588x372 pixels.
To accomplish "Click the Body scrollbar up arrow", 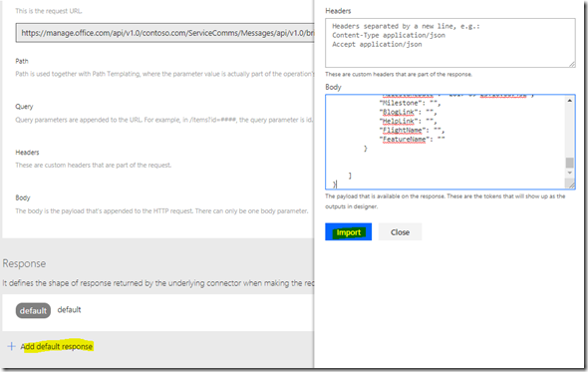I will pos(570,100).
